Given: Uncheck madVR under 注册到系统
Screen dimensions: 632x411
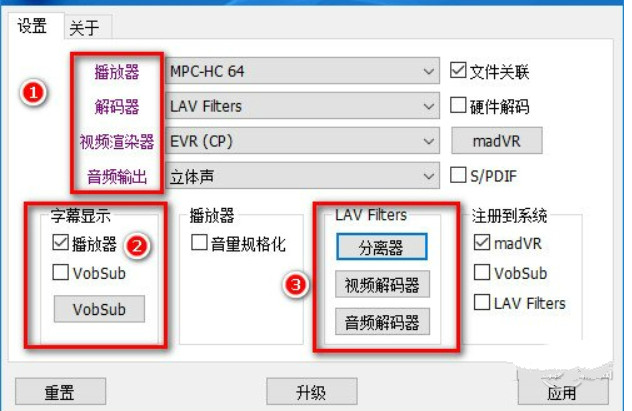Looking at the screenshot, I should [x=482, y=243].
